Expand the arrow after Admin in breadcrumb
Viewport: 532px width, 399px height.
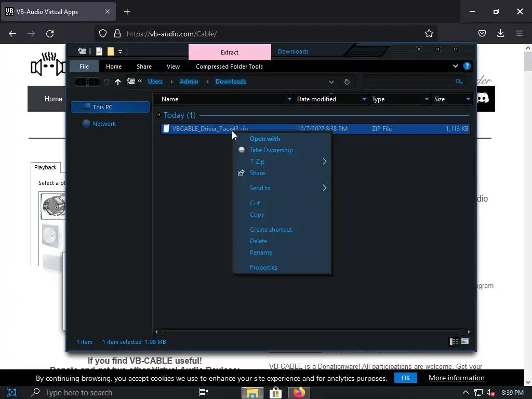[x=207, y=82]
